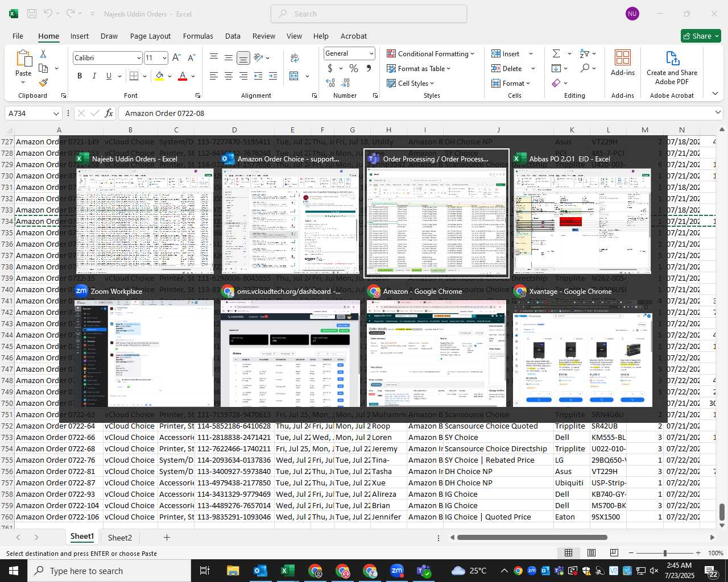Switch to Page Layout view in status bar
The width and height of the screenshot is (728, 582).
tap(591, 553)
